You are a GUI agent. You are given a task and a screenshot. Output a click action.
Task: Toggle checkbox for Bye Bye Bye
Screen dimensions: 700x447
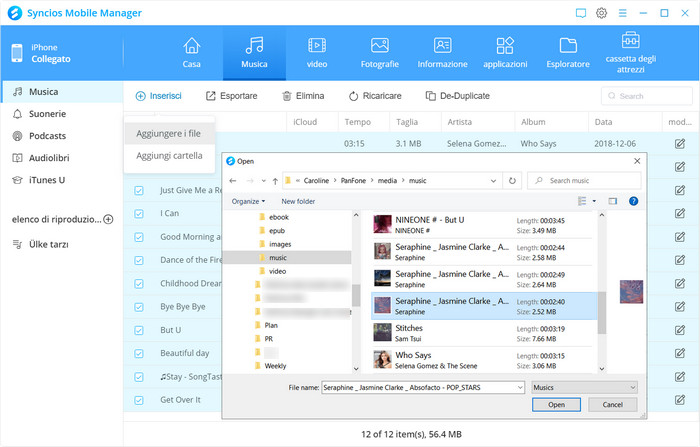coord(139,307)
